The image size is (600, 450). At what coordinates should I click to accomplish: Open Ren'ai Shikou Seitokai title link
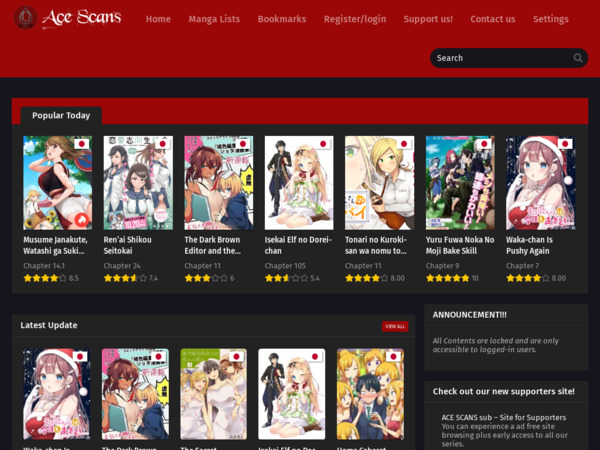coord(127,245)
